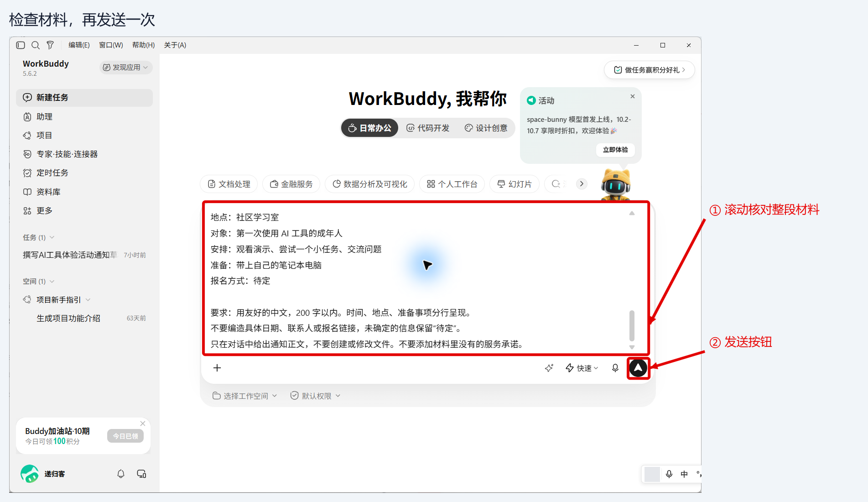This screenshot has width=868, height=502.
Task: Toggle the sidebar panel icon
Action: click(x=21, y=45)
